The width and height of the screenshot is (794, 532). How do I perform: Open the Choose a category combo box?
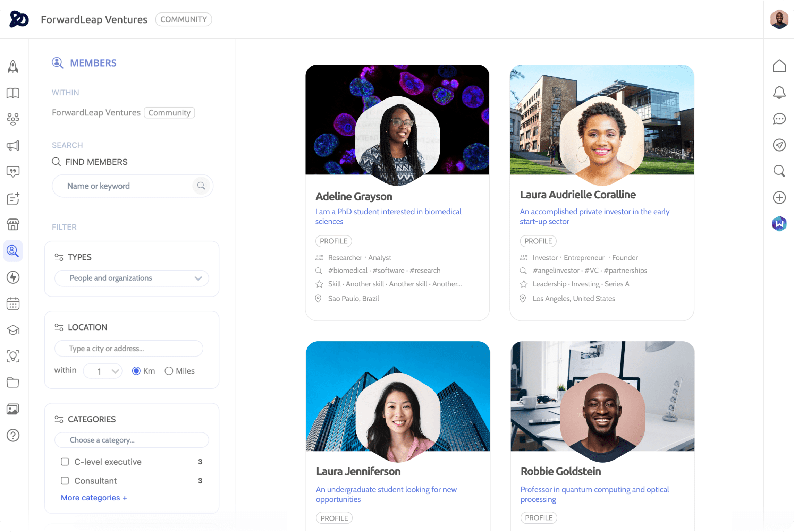[x=132, y=440]
